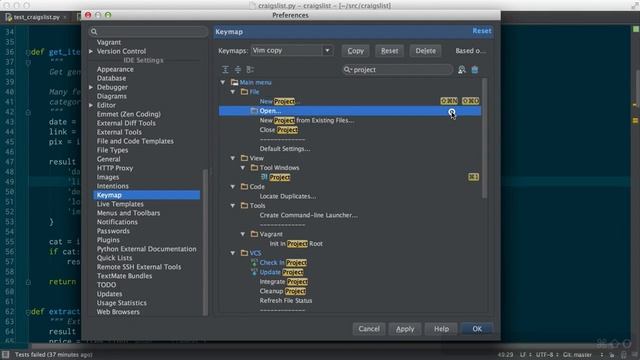Click Tests failed message in status bar
The height and width of the screenshot is (360, 640).
point(53,355)
